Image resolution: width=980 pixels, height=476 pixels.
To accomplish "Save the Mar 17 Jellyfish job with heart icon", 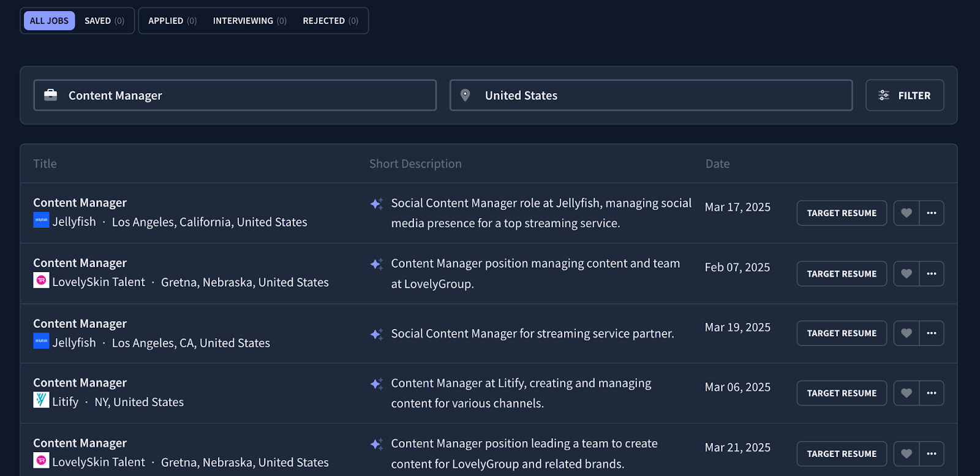I will (907, 213).
